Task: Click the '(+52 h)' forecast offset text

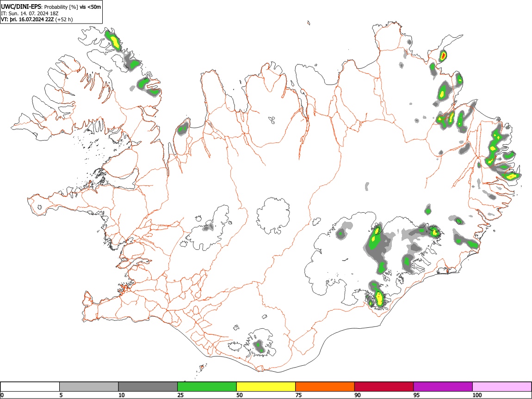Action: pos(64,19)
